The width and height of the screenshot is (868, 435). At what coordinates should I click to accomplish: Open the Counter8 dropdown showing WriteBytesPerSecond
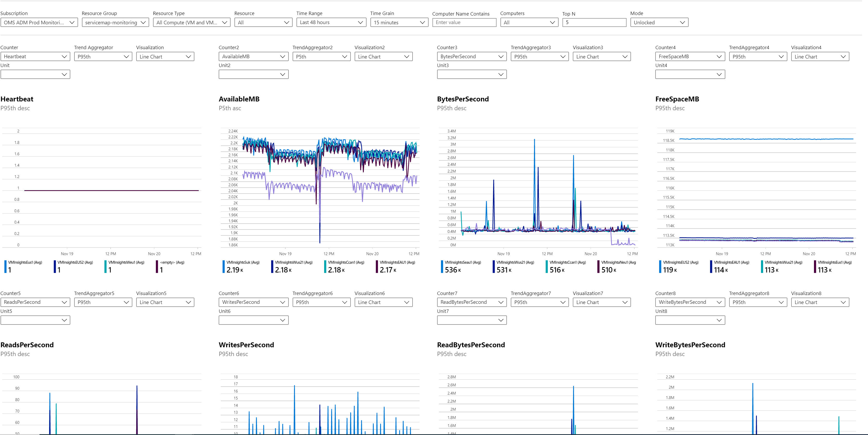click(689, 302)
